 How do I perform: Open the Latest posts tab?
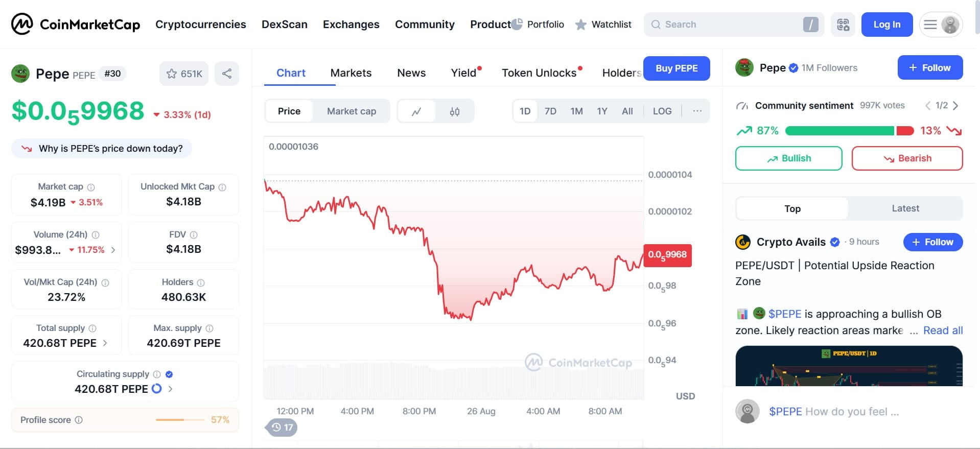tap(905, 208)
